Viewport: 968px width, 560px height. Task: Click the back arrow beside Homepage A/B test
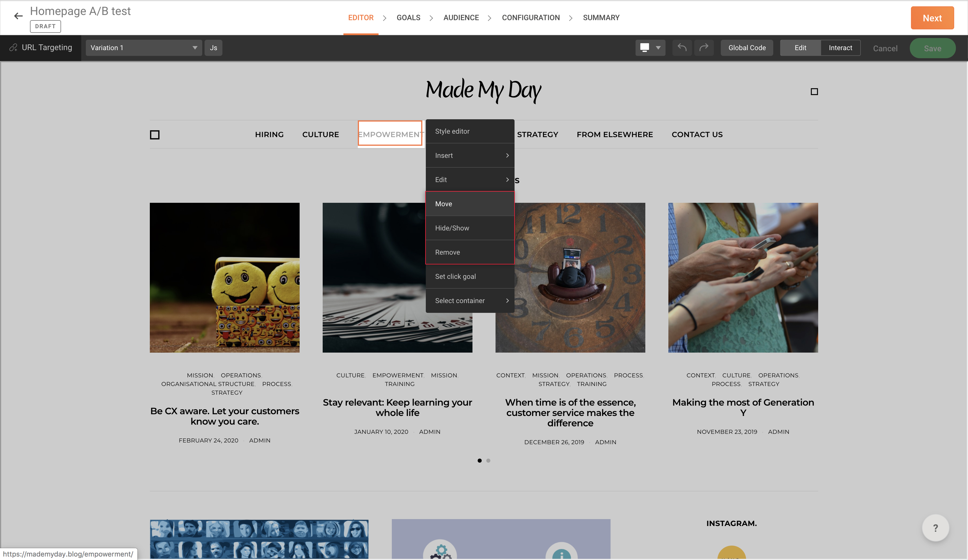[x=18, y=16]
